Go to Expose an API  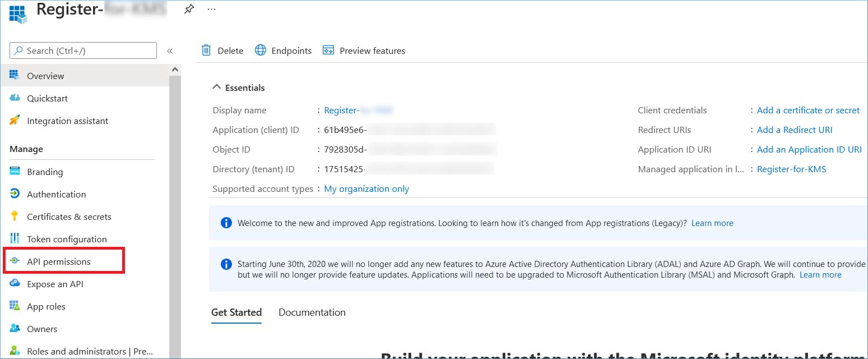(55, 284)
